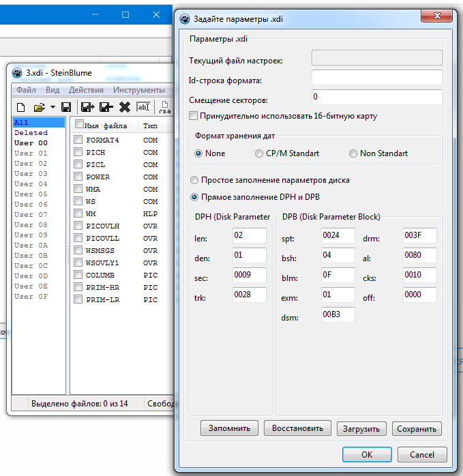The height and width of the screenshot is (476, 463).
Task: Click the extract files disk icon
Action: tap(87, 107)
